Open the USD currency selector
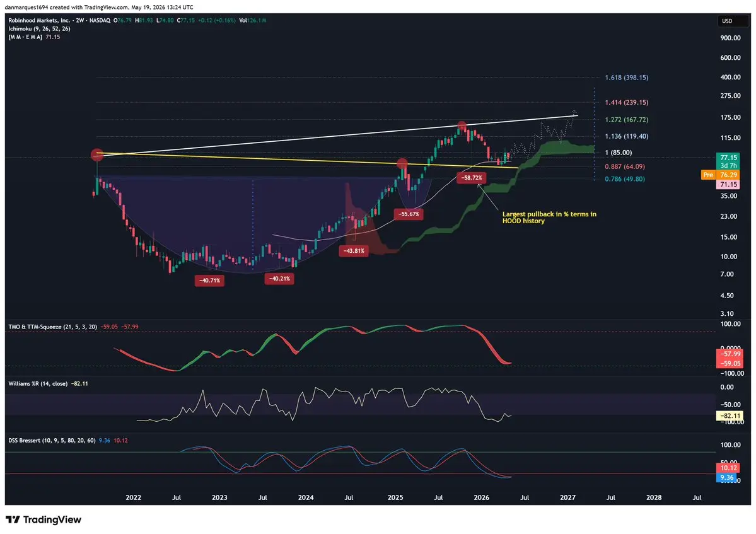 coord(732,21)
